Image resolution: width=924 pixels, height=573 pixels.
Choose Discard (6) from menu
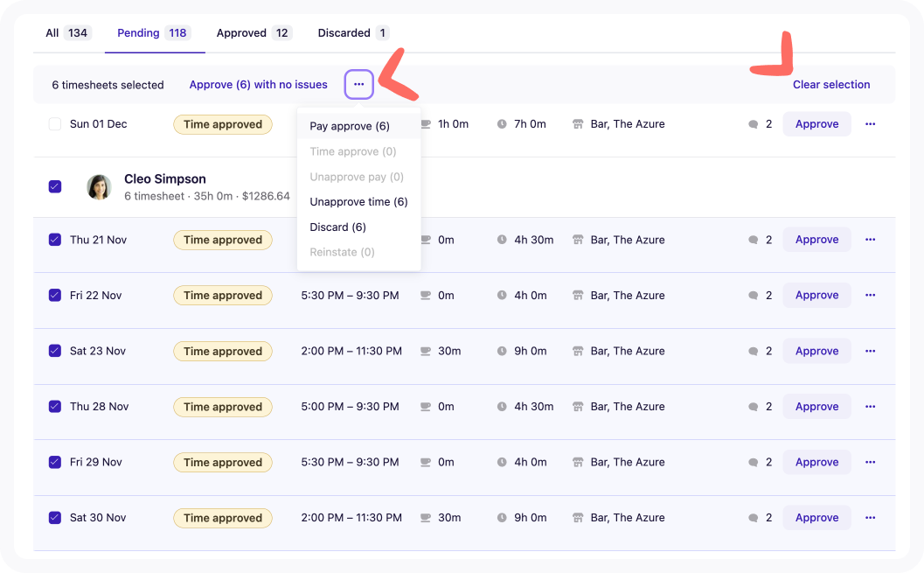pos(359,227)
